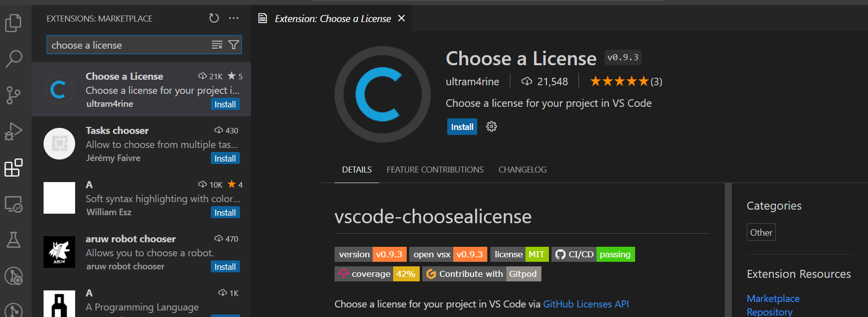The height and width of the screenshot is (317, 868).
Task: Open the Testing flask icon view
Action: tap(14, 240)
